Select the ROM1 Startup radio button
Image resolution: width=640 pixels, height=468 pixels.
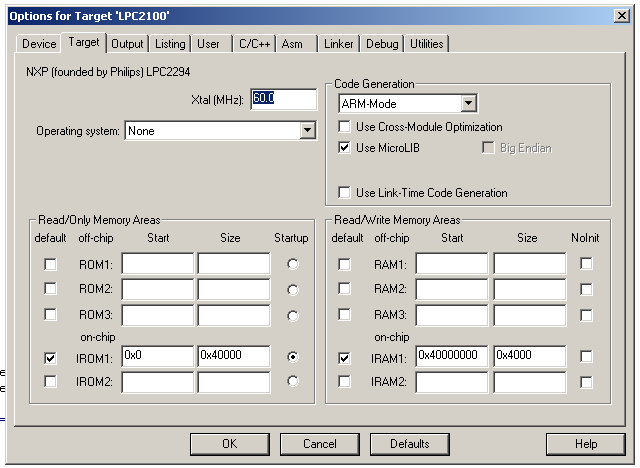(292, 264)
